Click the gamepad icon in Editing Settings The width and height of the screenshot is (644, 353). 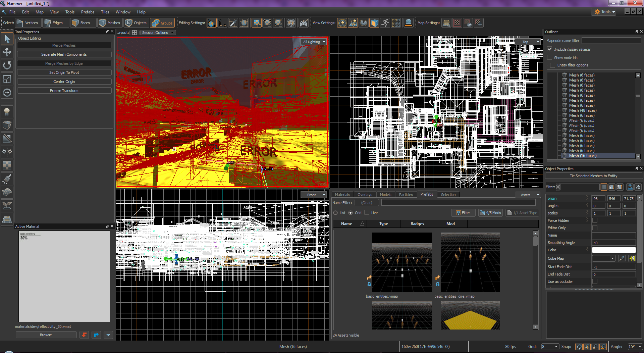coord(303,23)
